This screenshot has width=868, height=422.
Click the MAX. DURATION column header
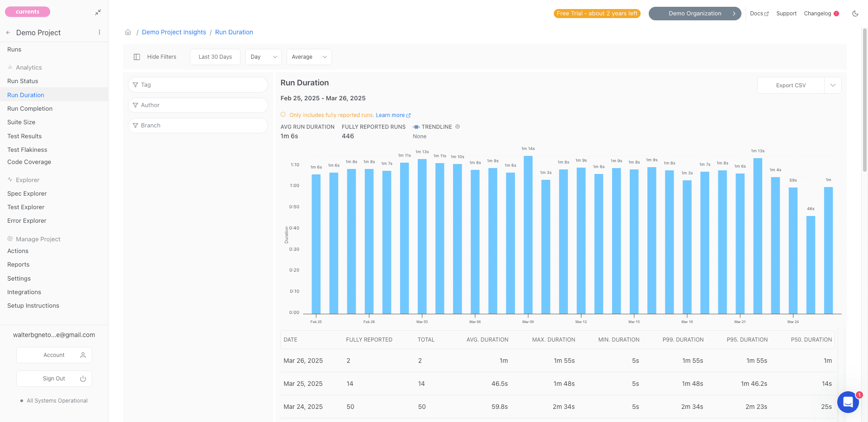click(x=553, y=340)
